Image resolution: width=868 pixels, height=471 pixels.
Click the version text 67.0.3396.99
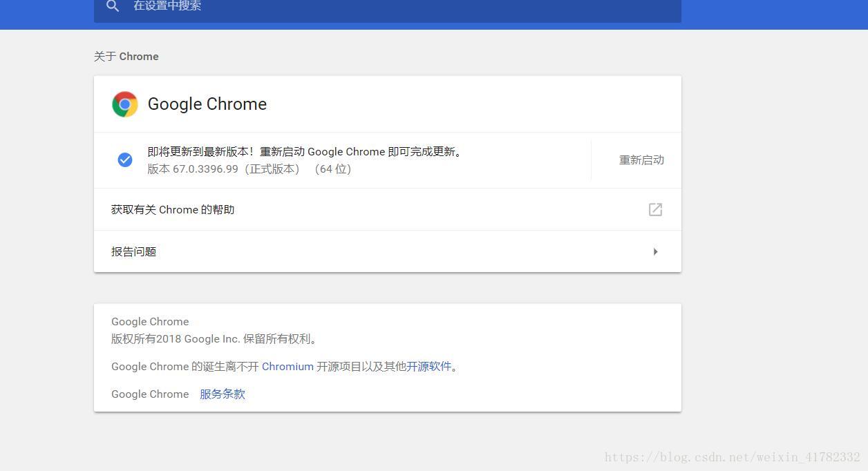205,169
